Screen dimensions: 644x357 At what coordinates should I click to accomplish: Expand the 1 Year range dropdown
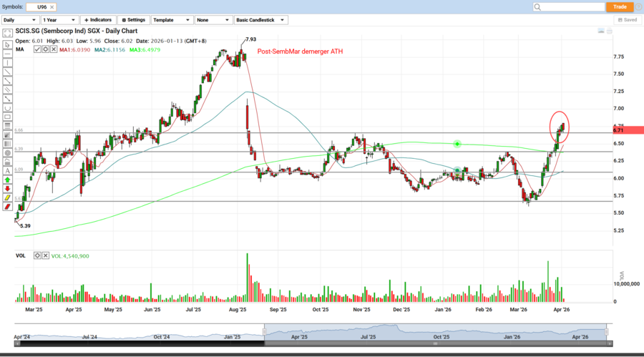pos(59,20)
